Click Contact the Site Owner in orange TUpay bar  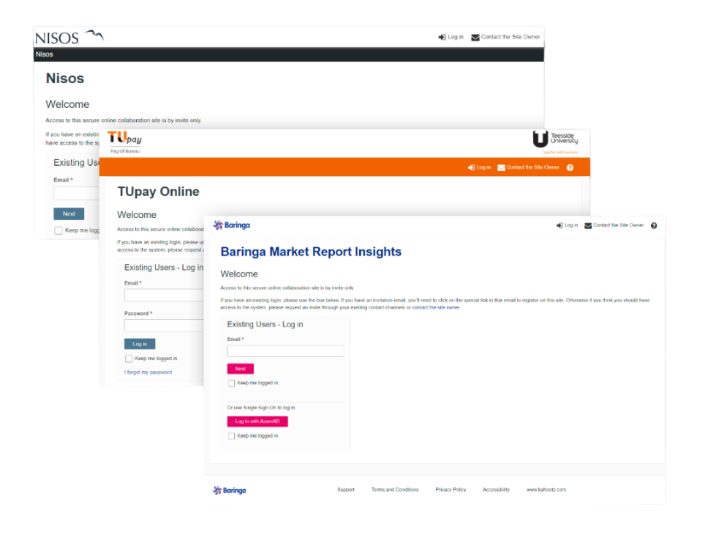click(x=529, y=167)
